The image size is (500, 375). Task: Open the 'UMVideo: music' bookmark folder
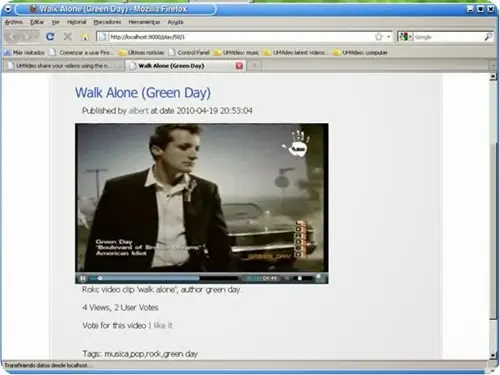236,52
